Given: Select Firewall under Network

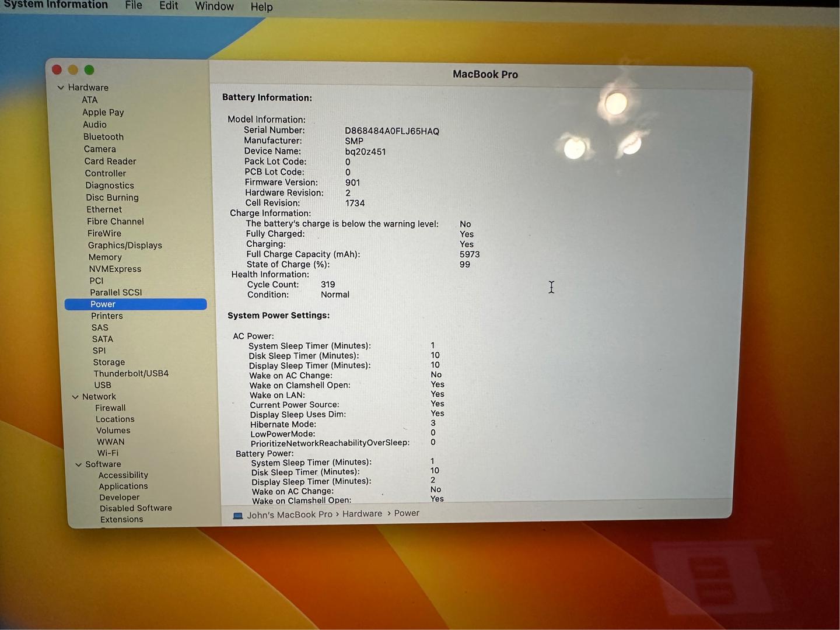Looking at the screenshot, I should click(x=110, y=408).
